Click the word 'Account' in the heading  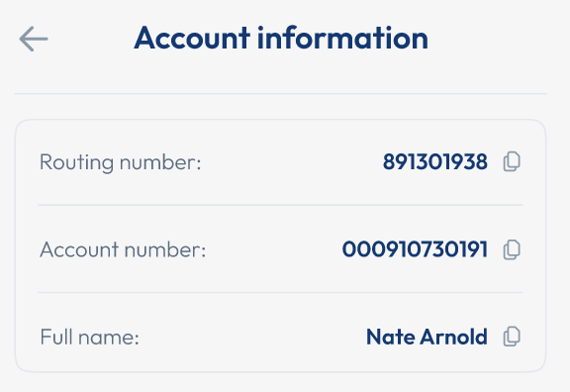pos(192,38)
